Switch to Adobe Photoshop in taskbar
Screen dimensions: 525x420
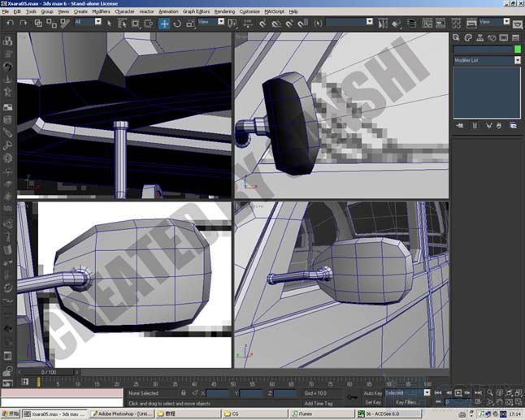click(122, 414)
